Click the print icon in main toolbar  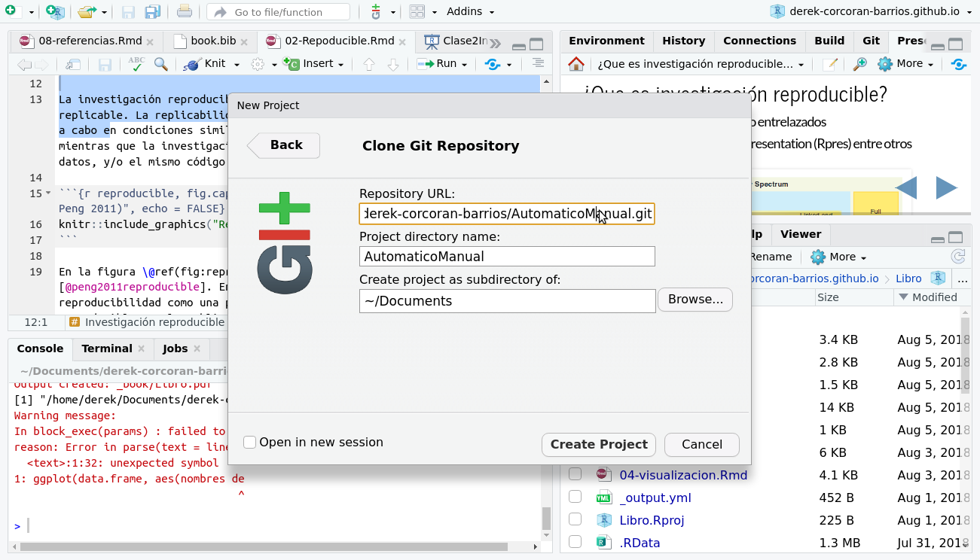pos(184,12)
